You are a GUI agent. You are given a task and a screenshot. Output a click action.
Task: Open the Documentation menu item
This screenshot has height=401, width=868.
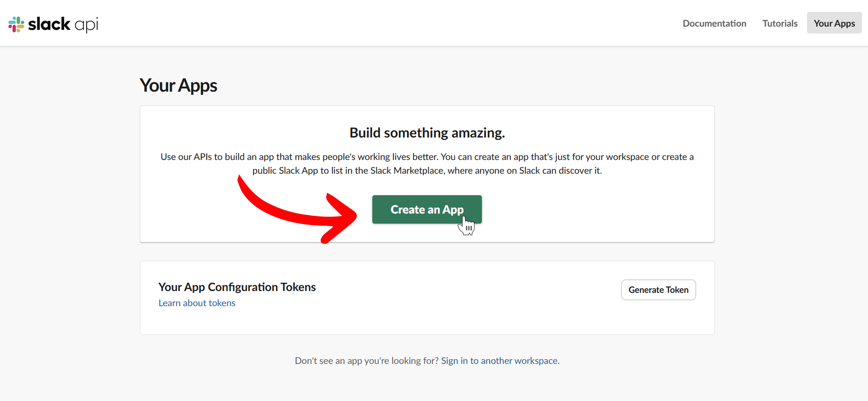[x=714, y=23]
